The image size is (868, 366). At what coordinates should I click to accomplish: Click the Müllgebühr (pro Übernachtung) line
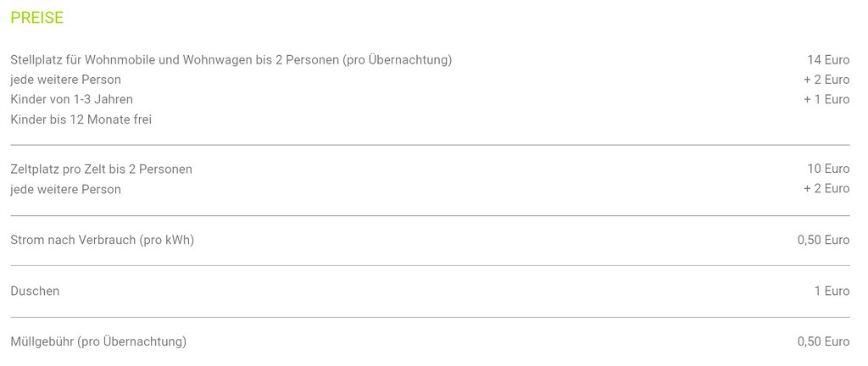point(98,341)
